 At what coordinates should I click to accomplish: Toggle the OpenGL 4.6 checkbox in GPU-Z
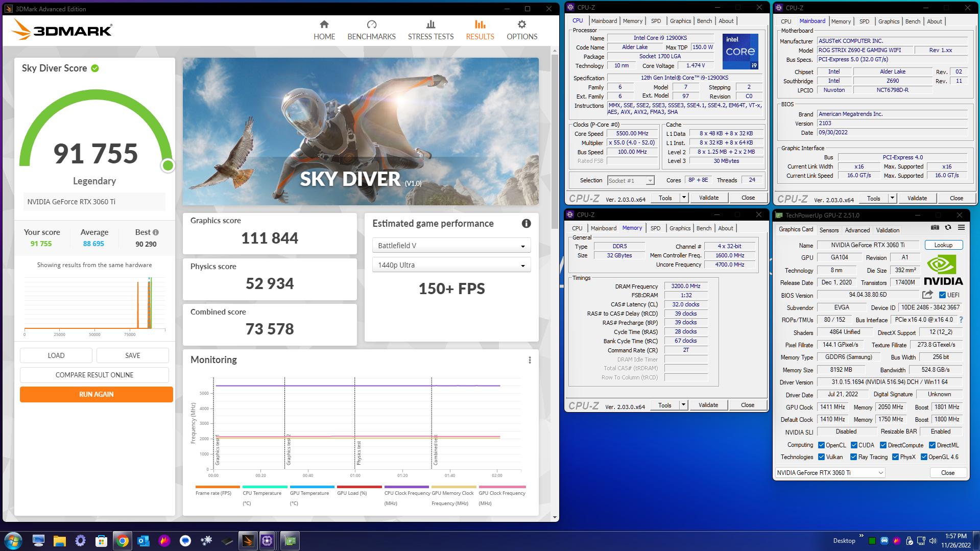pos(924,457)
